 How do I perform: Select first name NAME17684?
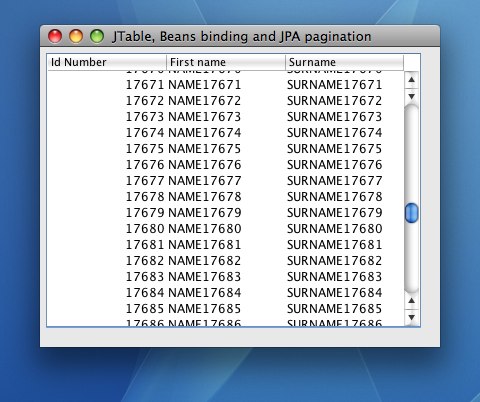[226, 293]
